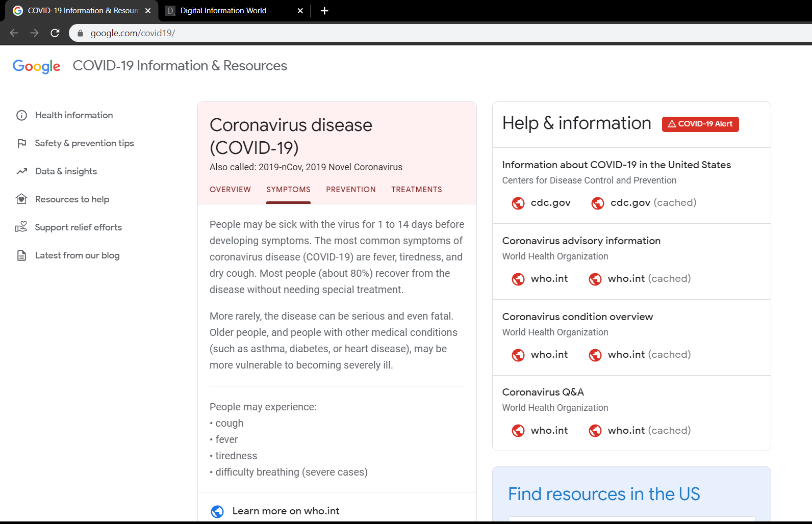Click the browser back arrow
Image resolution: width=812 pixels, height=524 pixels.
[x=14, y=33]
